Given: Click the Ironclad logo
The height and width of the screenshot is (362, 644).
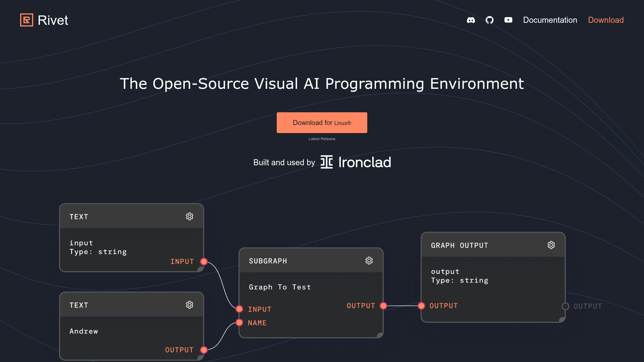Looking at the screenshot, I should 356,162.
